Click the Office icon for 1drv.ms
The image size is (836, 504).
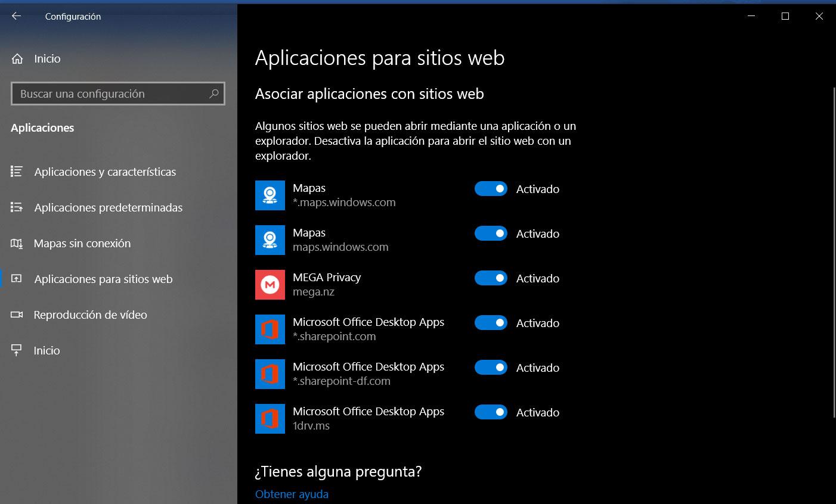coord(270,419)
